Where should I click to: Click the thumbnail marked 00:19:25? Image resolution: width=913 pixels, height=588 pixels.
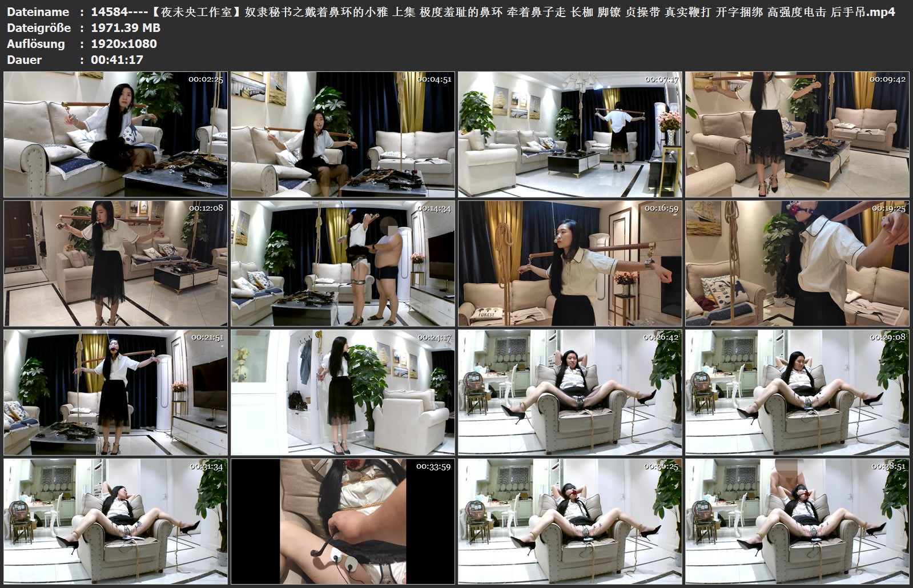[x=797, y=263]
